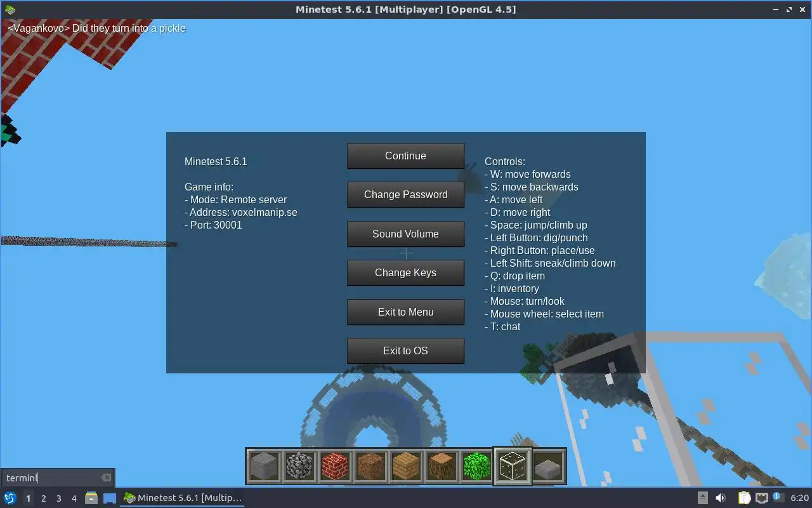Select the wooden planks block in hotbar
The width and height of the screenshot is (812, 508).
pyautogui.click(x=406, y=466)
